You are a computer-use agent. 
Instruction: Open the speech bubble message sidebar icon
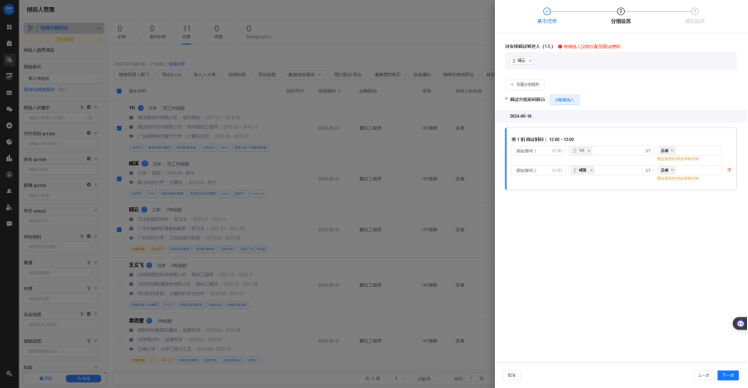[x=9, y=223]
